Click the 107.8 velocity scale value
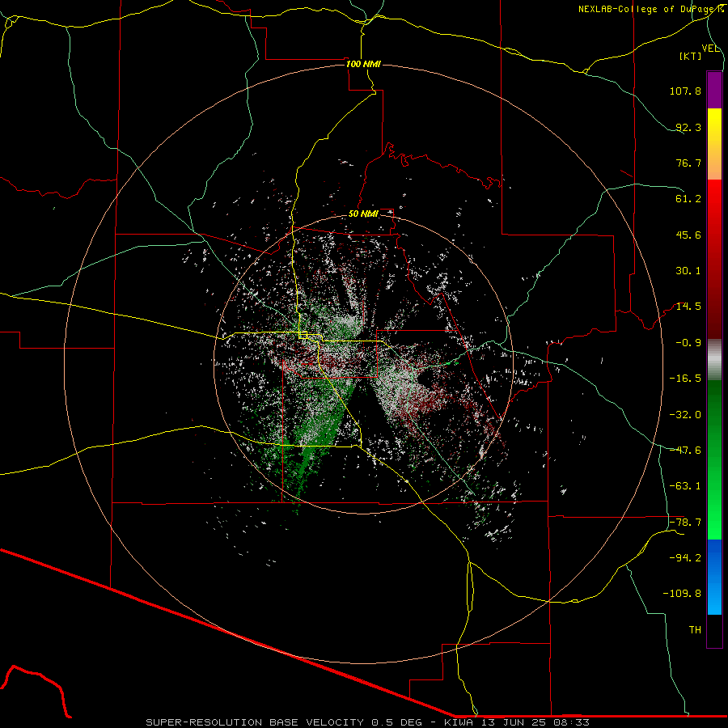The height and width of the screenshot is (728, 728). (685, 91)
